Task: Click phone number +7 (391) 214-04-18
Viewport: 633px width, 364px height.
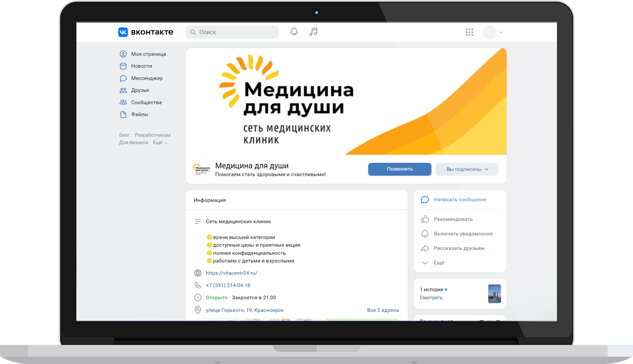Action: 228,286
